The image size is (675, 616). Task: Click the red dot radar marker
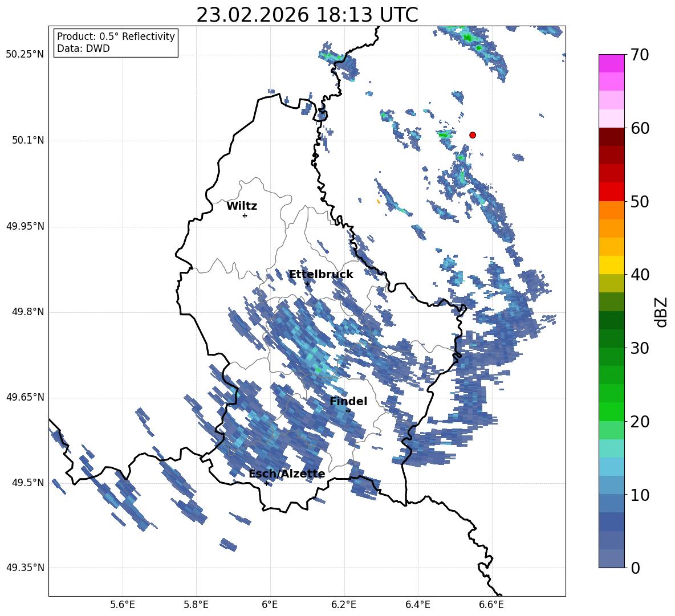point(473,135)
